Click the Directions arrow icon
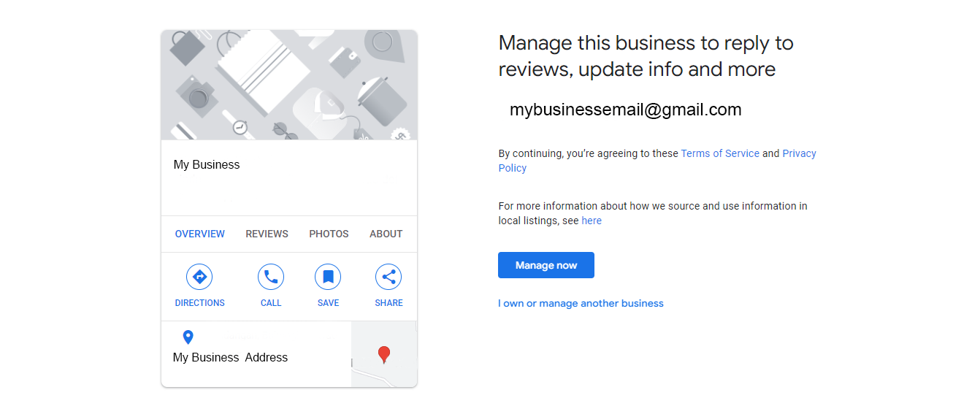The height and width of the screenshot is (398, 980). point(199,278)
